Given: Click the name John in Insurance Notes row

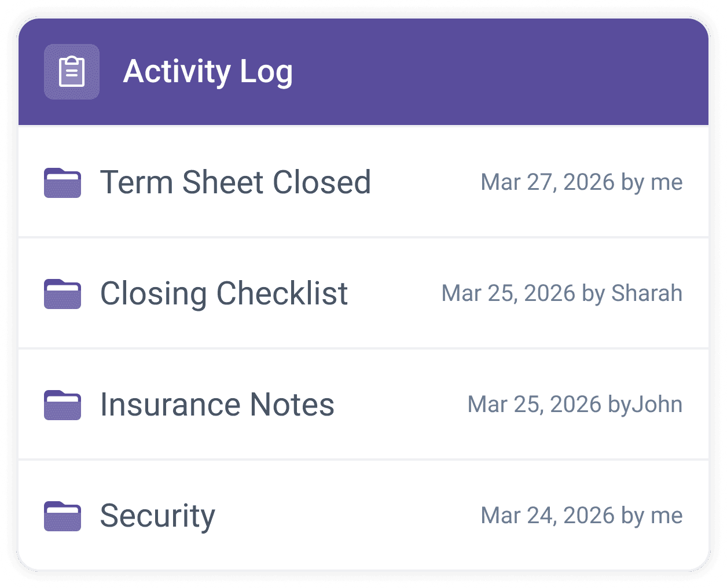Looking at the screenshot, I should click(x=658, y=405).
